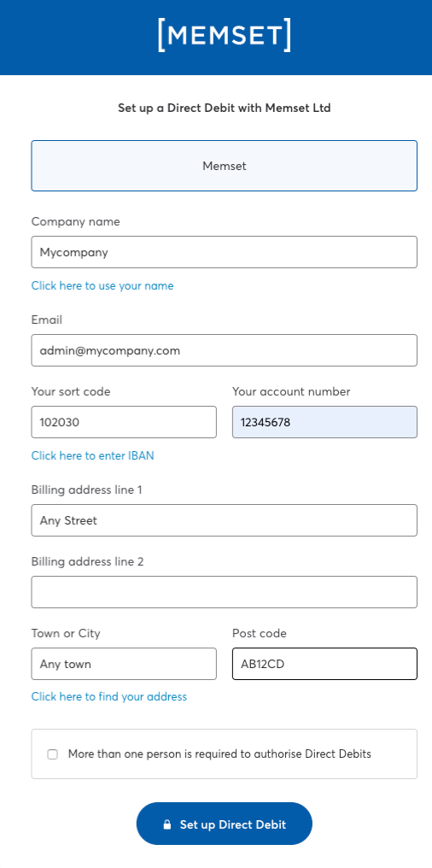Select the Memset highlighted box

pos(224,166)
